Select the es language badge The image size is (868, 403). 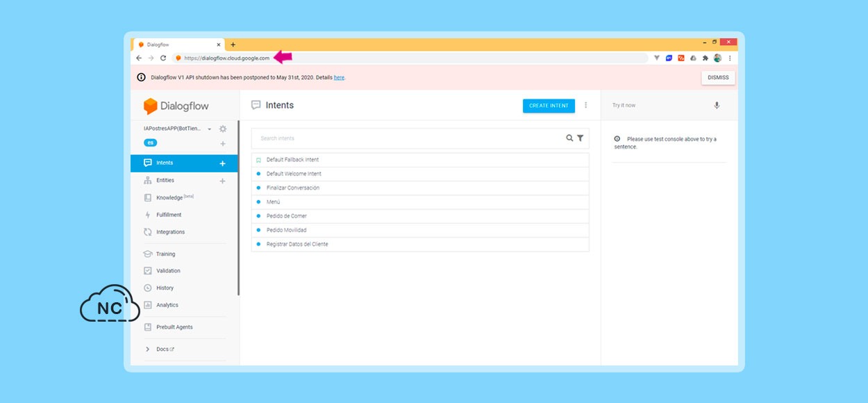pos(150,142)
